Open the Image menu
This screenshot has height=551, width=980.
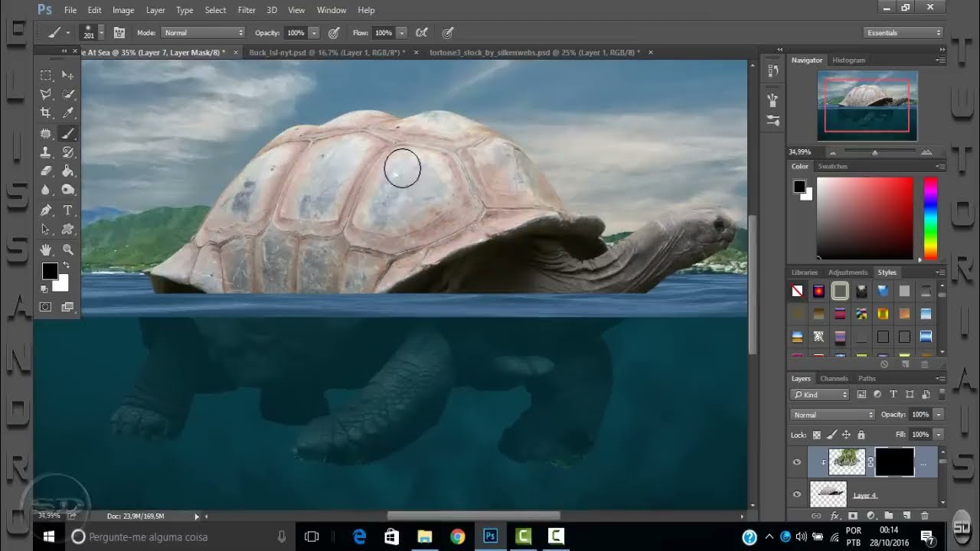tap(123, 10)
